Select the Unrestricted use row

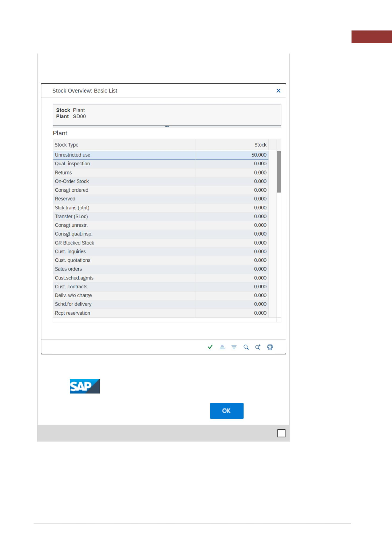(73, 155)
